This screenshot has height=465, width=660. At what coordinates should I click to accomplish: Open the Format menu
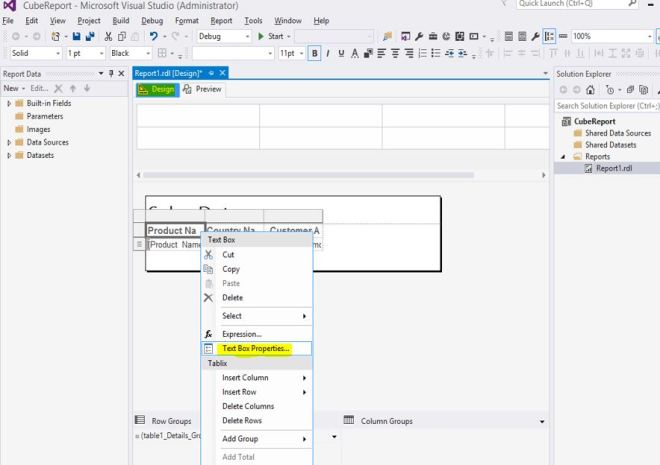pos(186,21)
